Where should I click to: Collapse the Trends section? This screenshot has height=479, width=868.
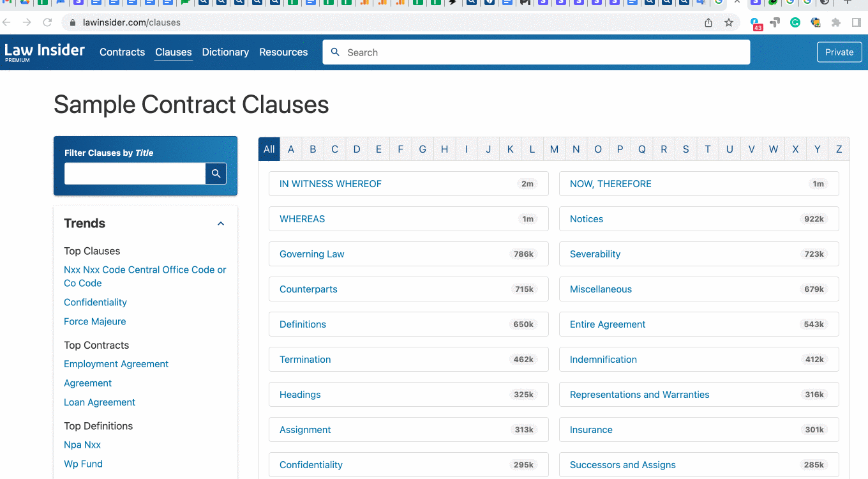[x=221, y=224]
